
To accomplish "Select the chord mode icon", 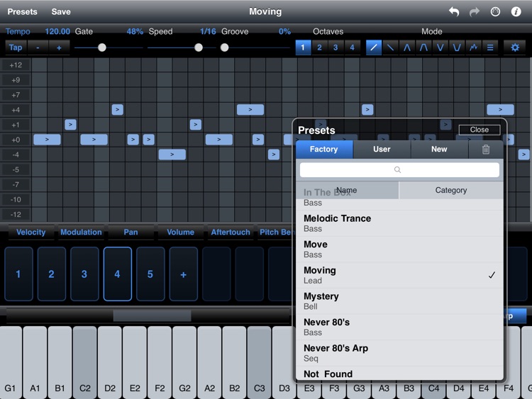I will (489, 47).
